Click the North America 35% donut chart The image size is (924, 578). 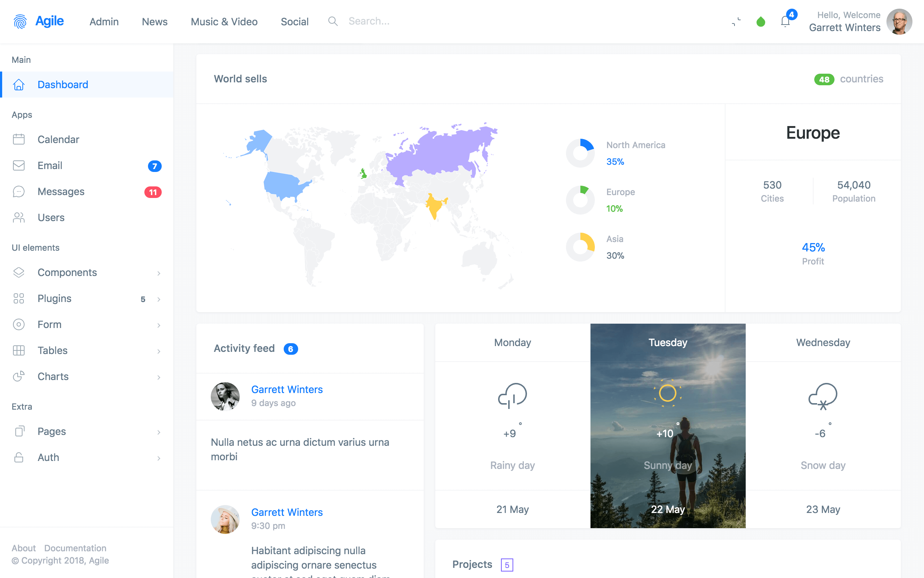click(x=580, y=153)
